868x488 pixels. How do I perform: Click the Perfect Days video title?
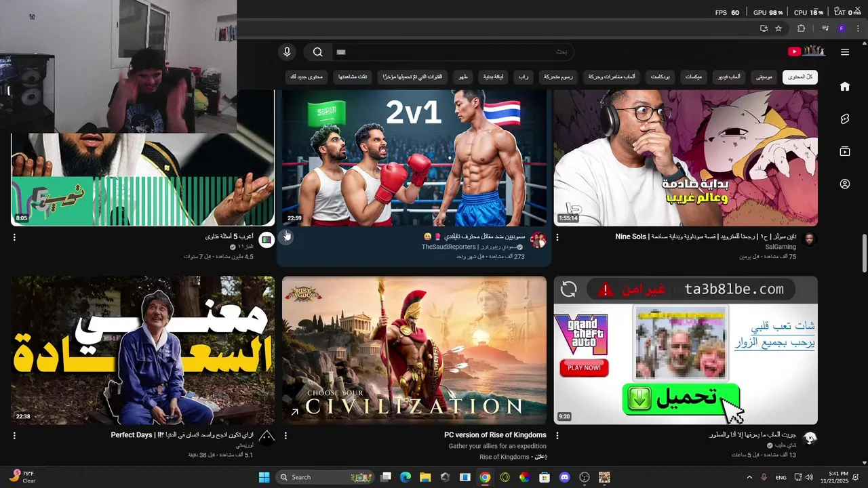pyautogui.click(x=182, y=435)
